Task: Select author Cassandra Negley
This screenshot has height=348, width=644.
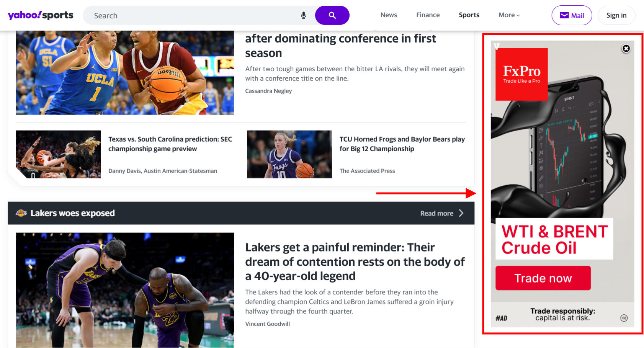Action: click(268, 91)
